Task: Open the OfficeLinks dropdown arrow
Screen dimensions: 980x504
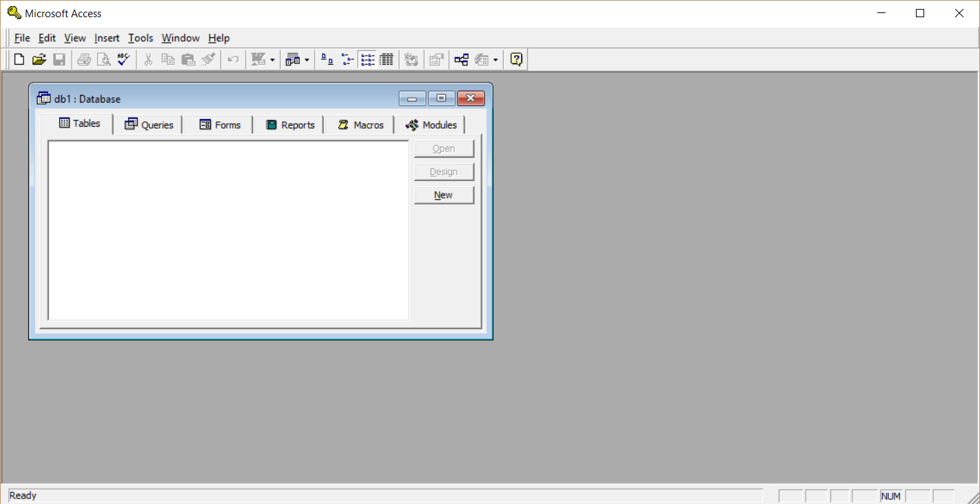Action: (272, 59)
